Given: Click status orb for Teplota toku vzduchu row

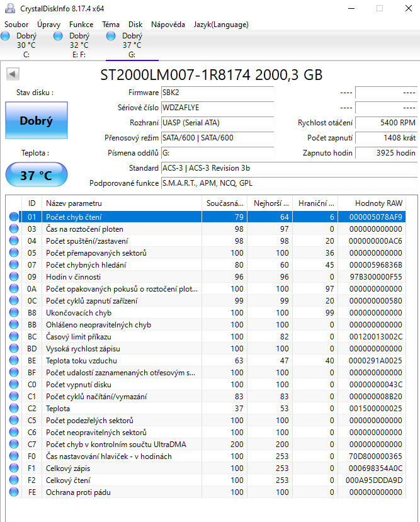Looking at the screenshot, I should (x=14, y=361).
